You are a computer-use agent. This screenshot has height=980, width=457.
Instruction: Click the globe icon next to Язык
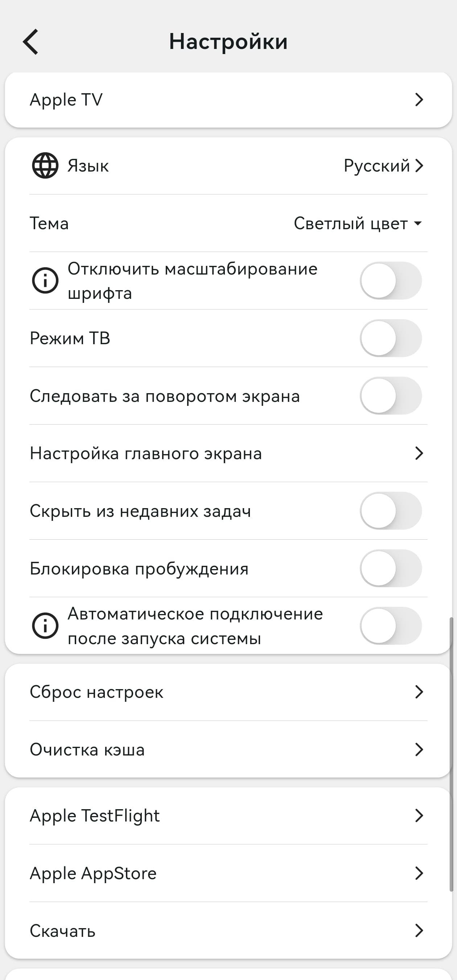coord(45,166)
